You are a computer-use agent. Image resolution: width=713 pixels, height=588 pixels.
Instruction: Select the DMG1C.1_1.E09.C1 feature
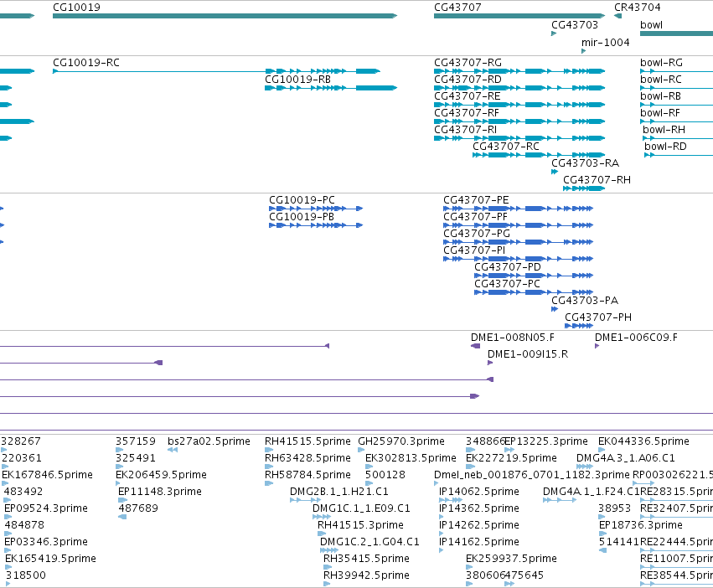point(322,517)
